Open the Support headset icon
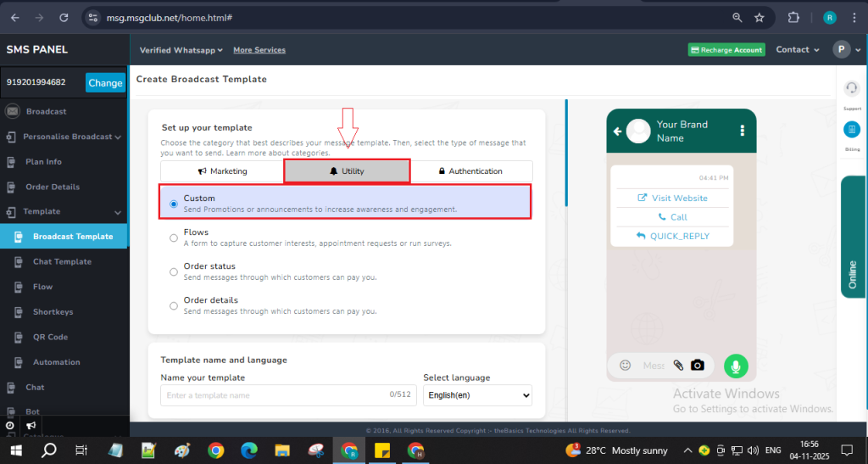 [x=852, y=88]
